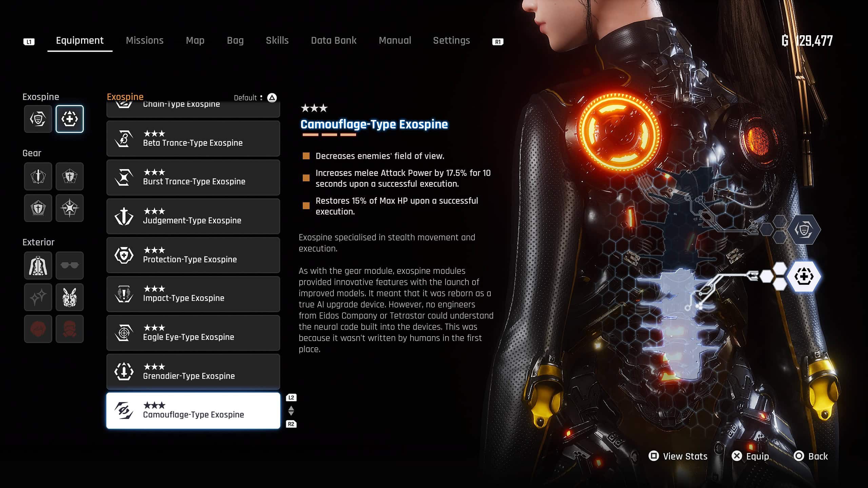Select the Camouflage-Type Exospine name in list
The image size is (868, 488).
(193, 415)
